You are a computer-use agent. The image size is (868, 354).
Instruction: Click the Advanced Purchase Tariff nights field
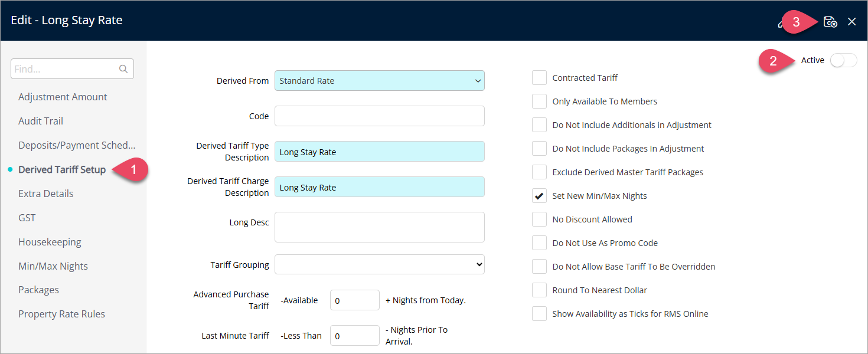354,300
